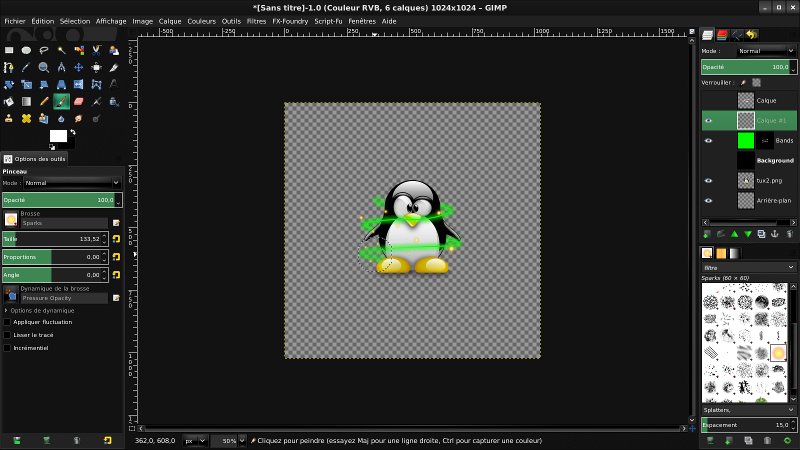Expand Options de dynamique
800x450 pixels.
[x=6, y=311]
